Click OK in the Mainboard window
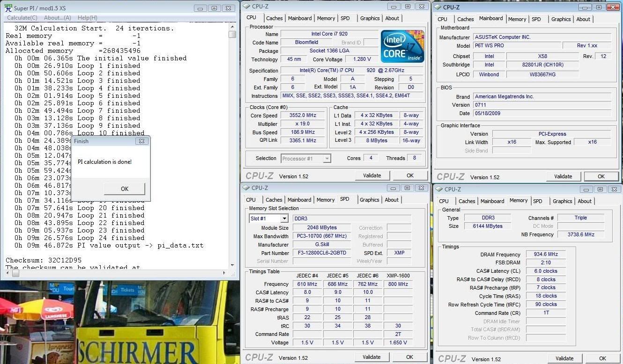The width and height of the screenshot is (623, 364). coord(601,176)
